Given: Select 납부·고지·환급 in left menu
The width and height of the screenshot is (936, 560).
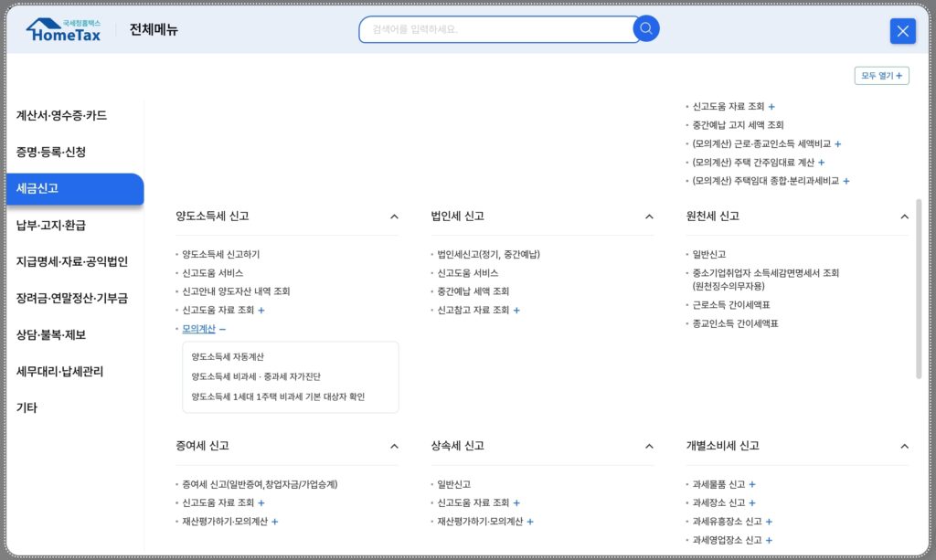Looking at the screenshot, I should [x=51, y=225].
